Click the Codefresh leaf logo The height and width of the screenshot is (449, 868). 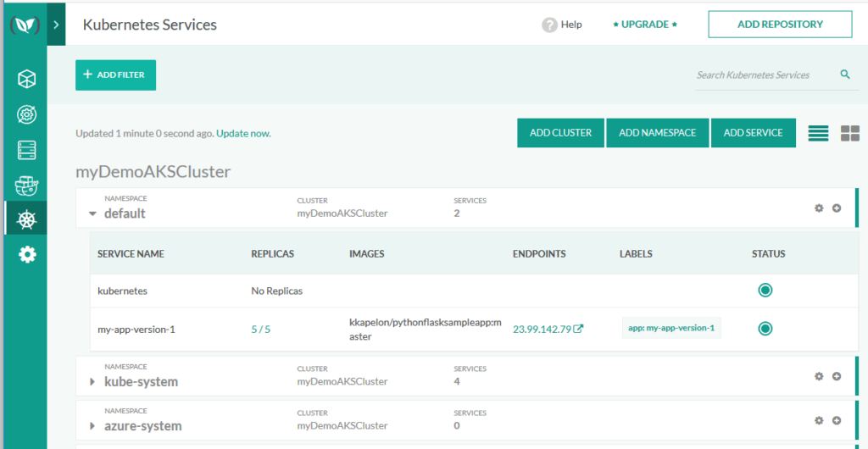(25, 25)
